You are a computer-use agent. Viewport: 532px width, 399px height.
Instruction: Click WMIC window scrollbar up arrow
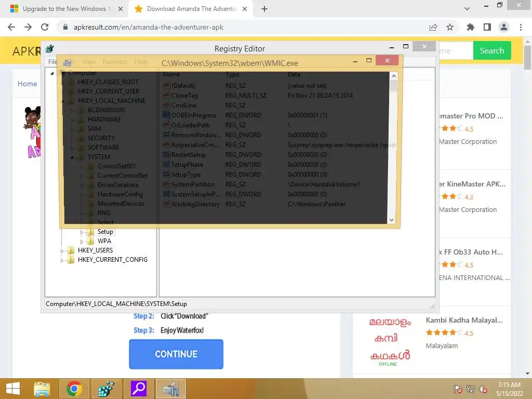coord(394,76)
